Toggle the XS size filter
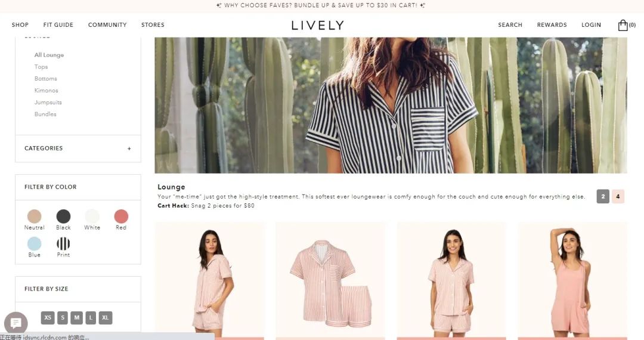Viewport: 644px width, 340px height. [48, 317]
